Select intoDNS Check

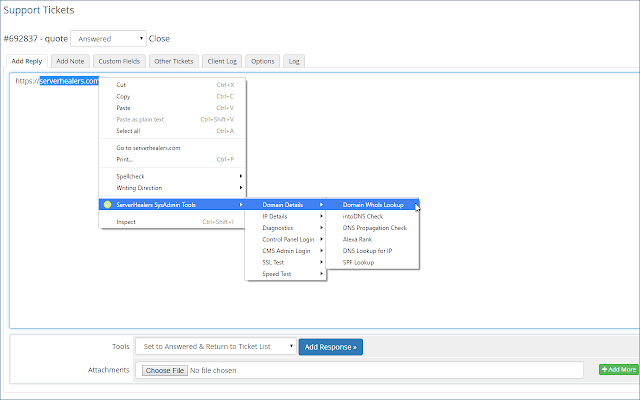(x=373, y=216)
